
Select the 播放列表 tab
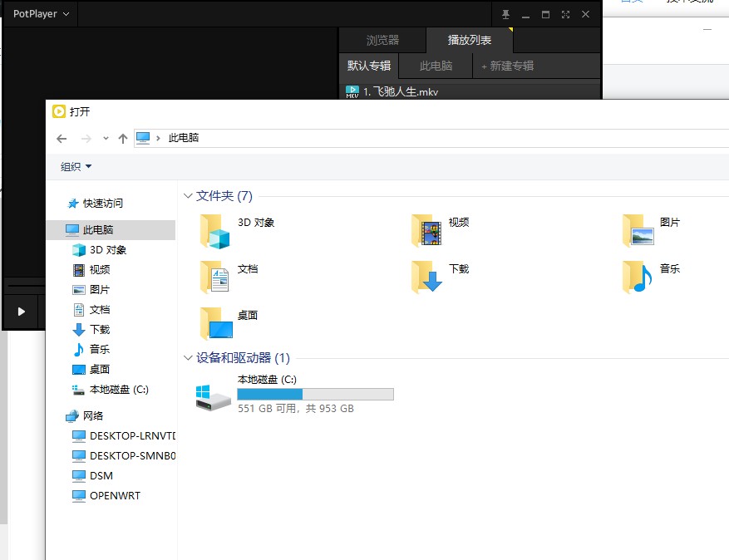pyautogui.click(x=469, y=40)
